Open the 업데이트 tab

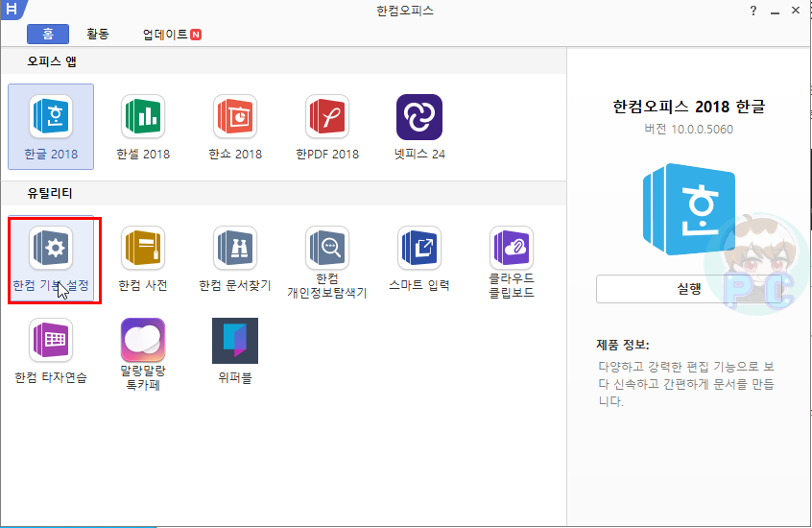[172, 35]
